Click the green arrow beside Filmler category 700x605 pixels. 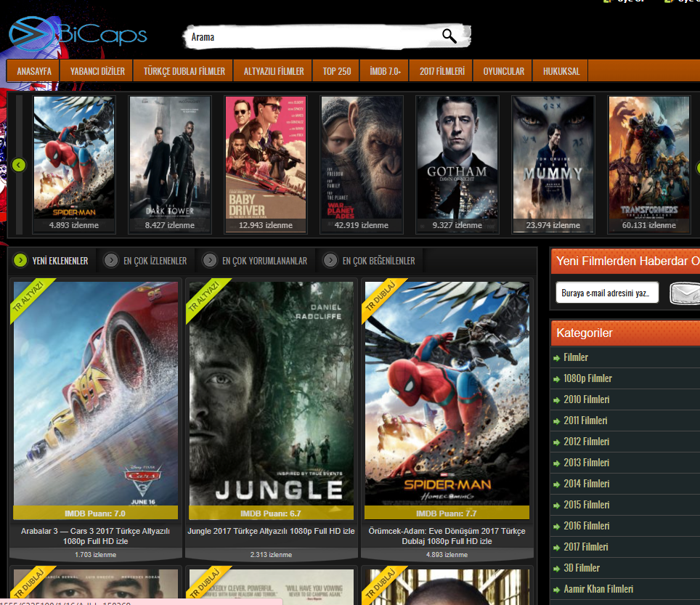pos(556,358)
